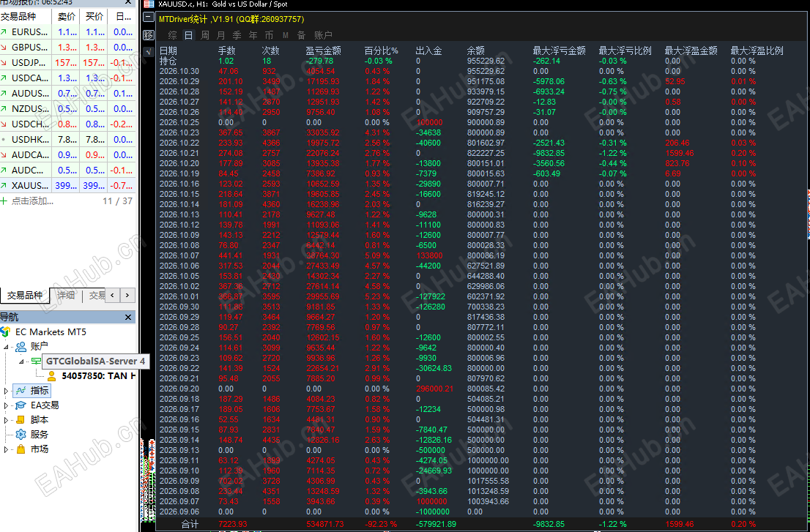Close the 导航 Navigator panel
Viewport: 810px width, 532px height.
(128, 317)
